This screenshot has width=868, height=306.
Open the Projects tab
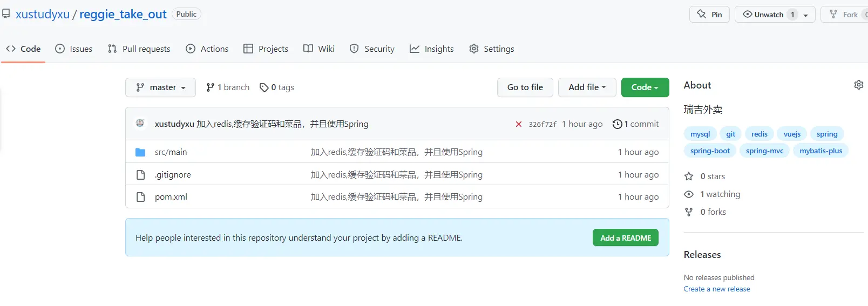click(266, 49)
